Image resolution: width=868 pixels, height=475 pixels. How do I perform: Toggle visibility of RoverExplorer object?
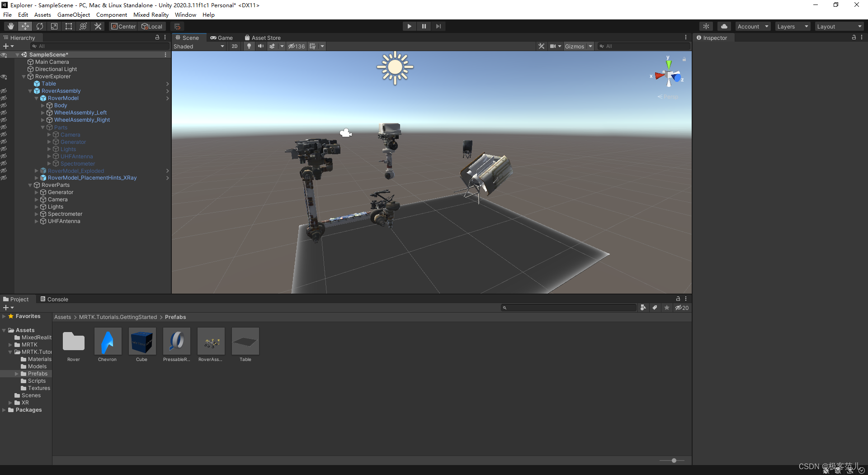tap(4, 76)
